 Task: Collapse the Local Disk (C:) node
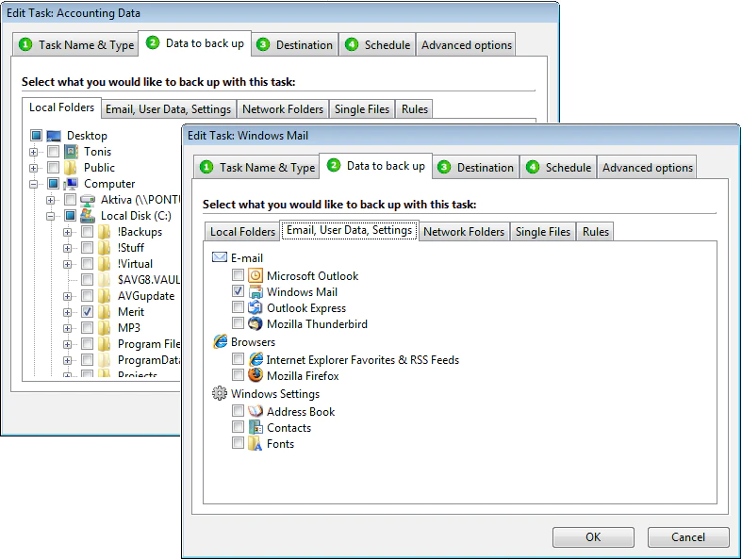[50, 216]
